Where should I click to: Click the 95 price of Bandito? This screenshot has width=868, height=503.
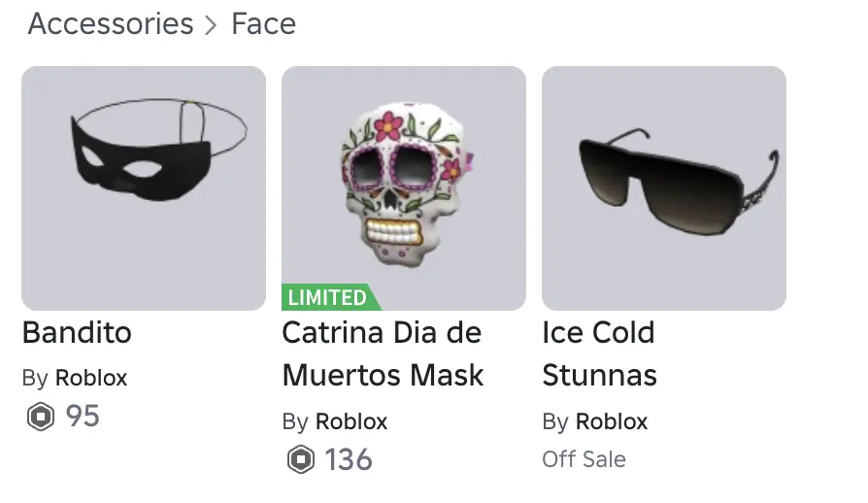pyautogui.click(x=83, y=417)
